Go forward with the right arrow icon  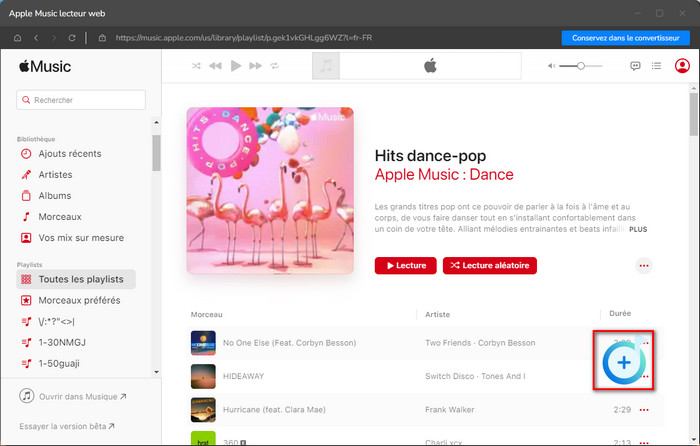pyautogui.click(x=54, y=38)
